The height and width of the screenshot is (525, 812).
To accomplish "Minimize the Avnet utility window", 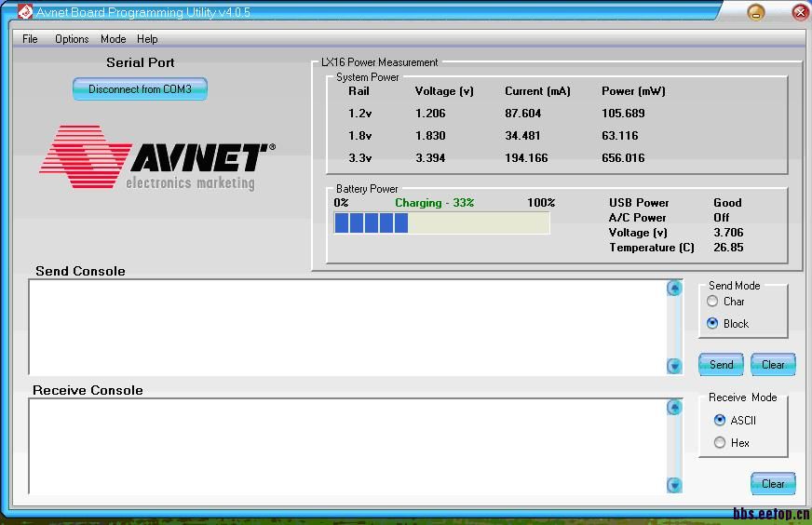I will coord(756,12).
